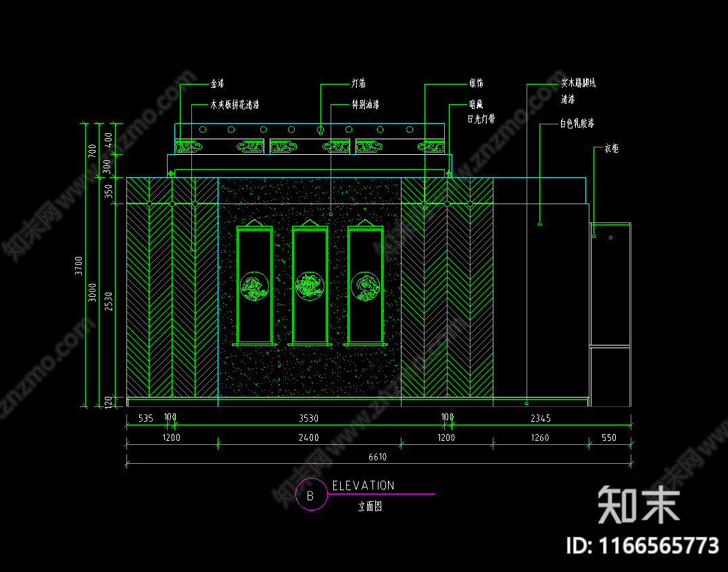Select the 木夹板拼花清漆 annotation label
The height and width of the screenshot is (572, 728).
[235, 105]
